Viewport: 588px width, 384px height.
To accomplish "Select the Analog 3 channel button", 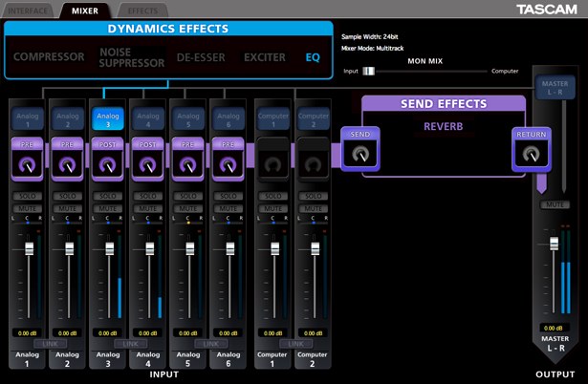I will (x=108, y=119).
